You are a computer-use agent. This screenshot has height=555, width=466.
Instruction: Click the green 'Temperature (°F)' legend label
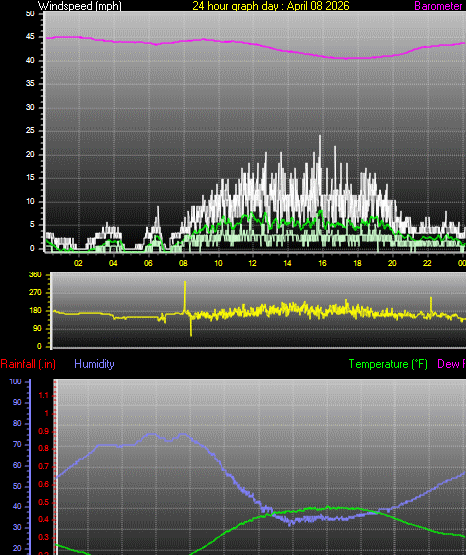tap(388, 364)
